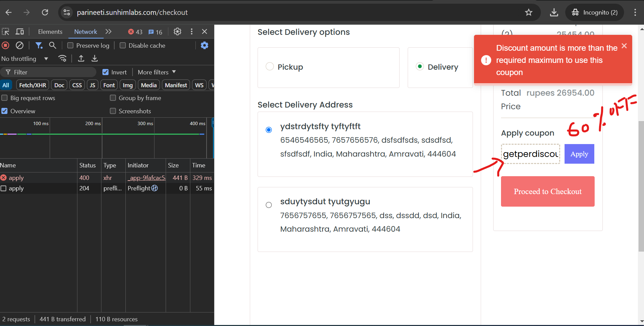This screenshot has width=644, height=326.
Task: Uncheck the Overview checkbox
Action: coord(4,111)
